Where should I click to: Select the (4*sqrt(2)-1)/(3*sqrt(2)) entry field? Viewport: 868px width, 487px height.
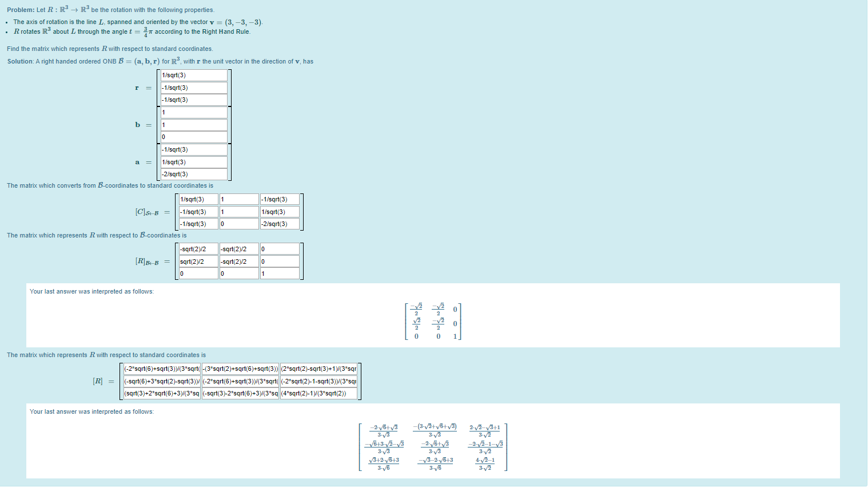(318, 393)
